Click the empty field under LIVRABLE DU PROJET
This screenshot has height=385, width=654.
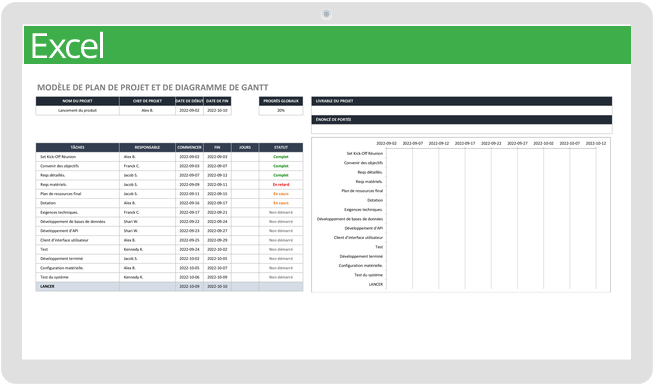point(462,111)
